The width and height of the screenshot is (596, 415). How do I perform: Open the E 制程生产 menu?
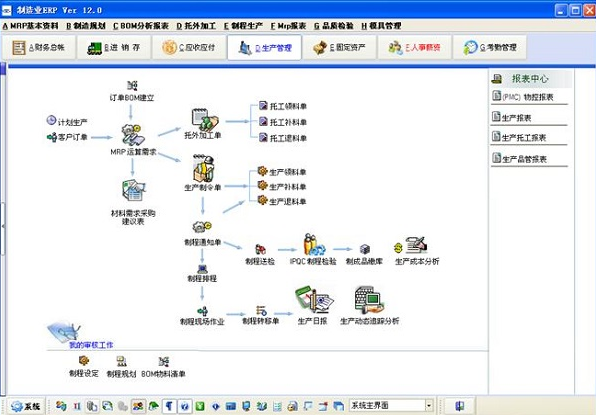243,26
